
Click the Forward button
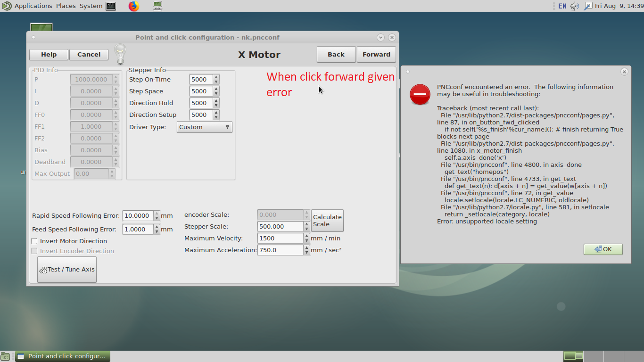[x=376, y=54]
